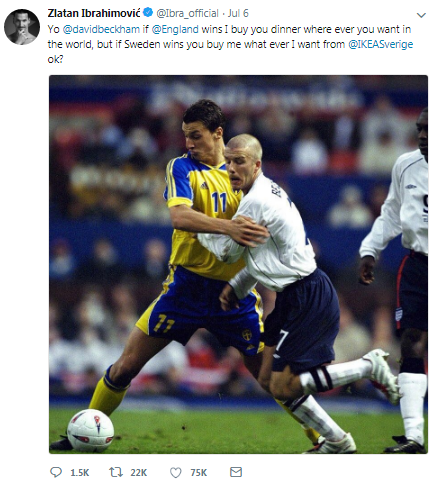Click the 22K retweets count
Image resolution: width=435 pixels, height=484 pixels.
(x=139, y=473)
